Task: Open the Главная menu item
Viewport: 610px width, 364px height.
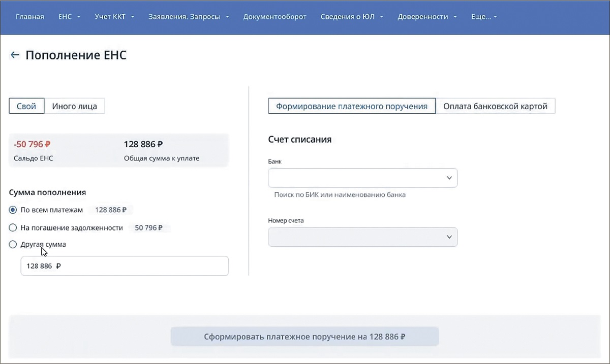Action: 30,17
